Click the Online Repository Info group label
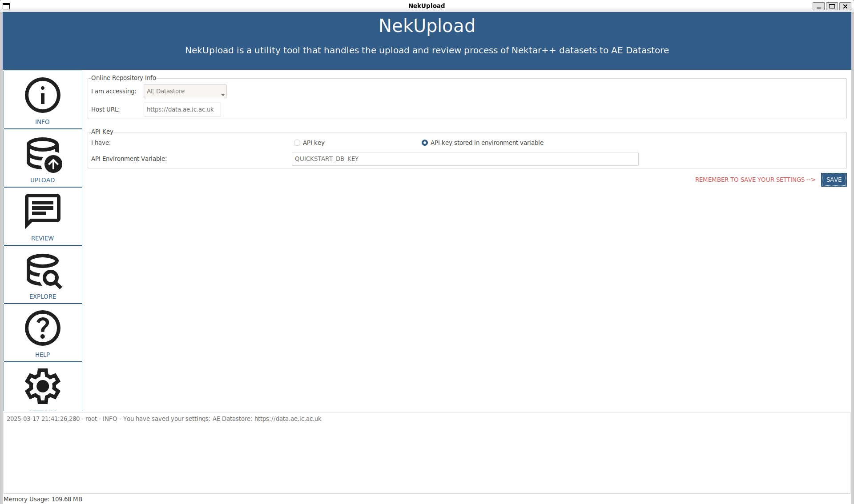 point(124,78)
